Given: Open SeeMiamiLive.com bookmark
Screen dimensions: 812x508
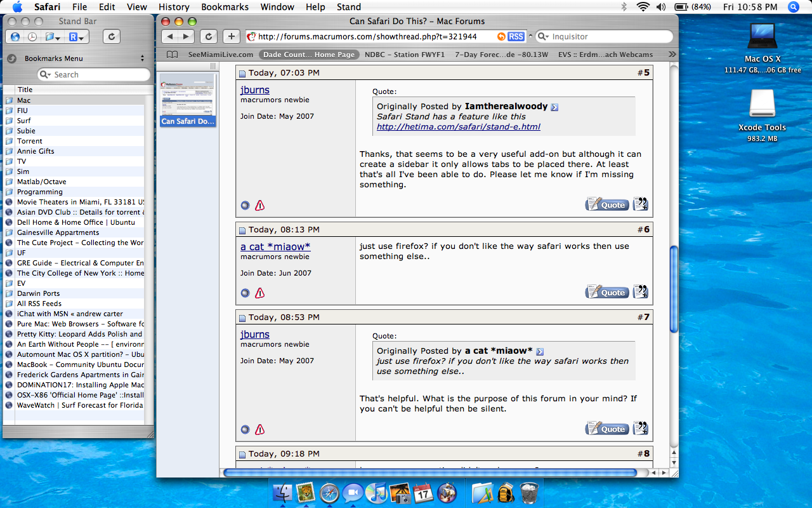Looking at the screenshot, I should [x=221, y=55].
